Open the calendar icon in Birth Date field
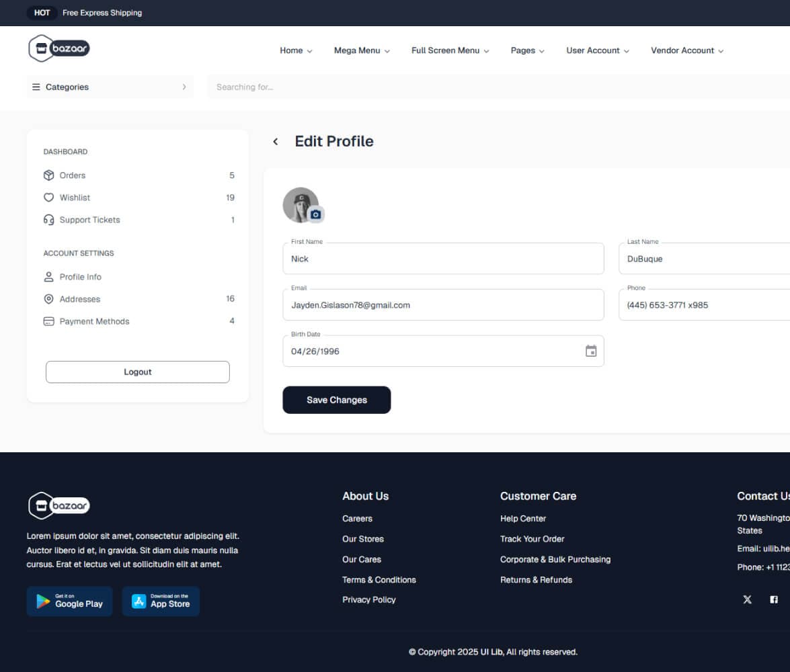The image size is (790, 672). [591, 351]
